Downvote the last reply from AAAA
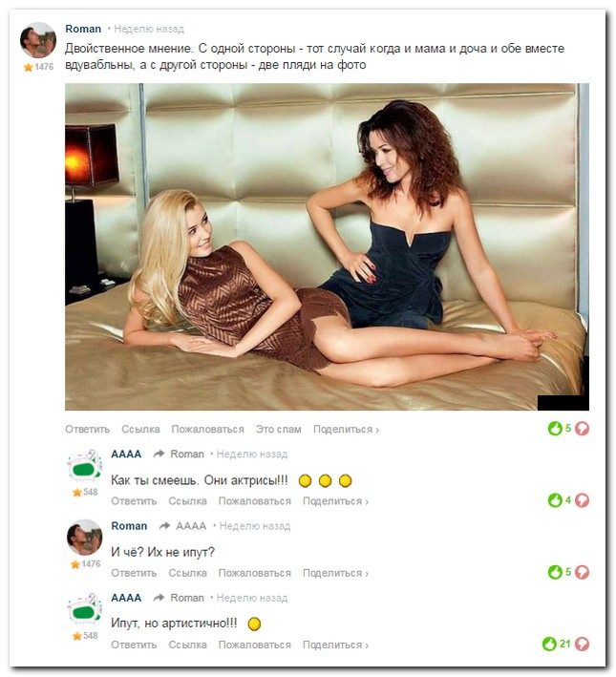 pos(583,644)
